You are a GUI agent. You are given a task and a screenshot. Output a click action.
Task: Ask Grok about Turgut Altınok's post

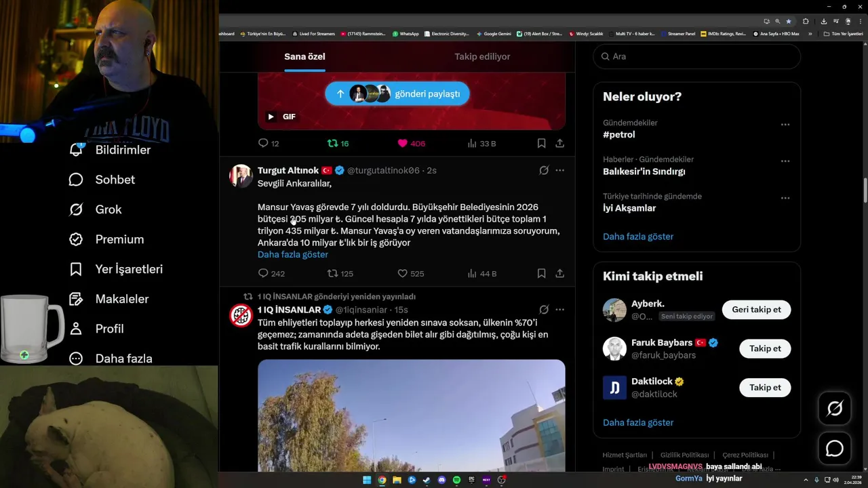(x=544, y=170)
